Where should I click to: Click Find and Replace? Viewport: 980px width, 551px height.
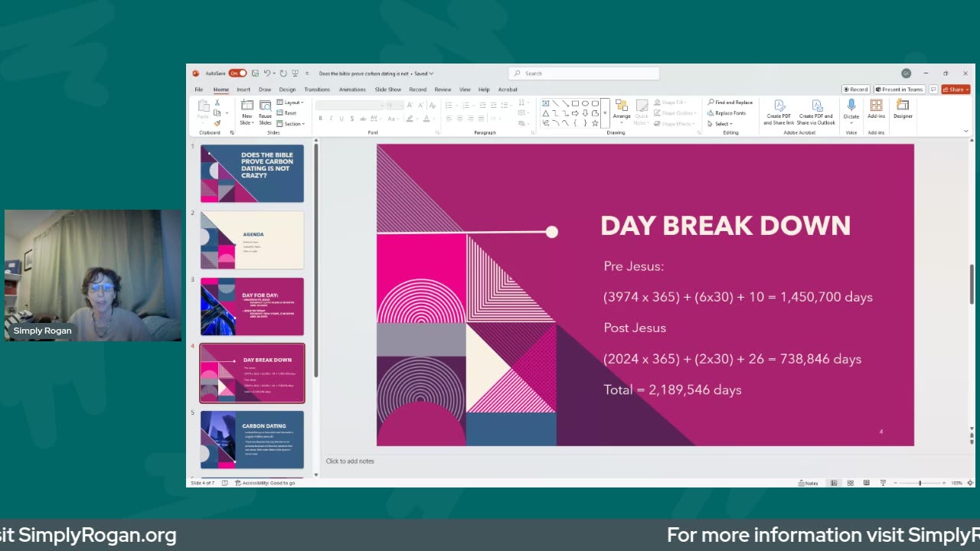click(x=730, y=103)
